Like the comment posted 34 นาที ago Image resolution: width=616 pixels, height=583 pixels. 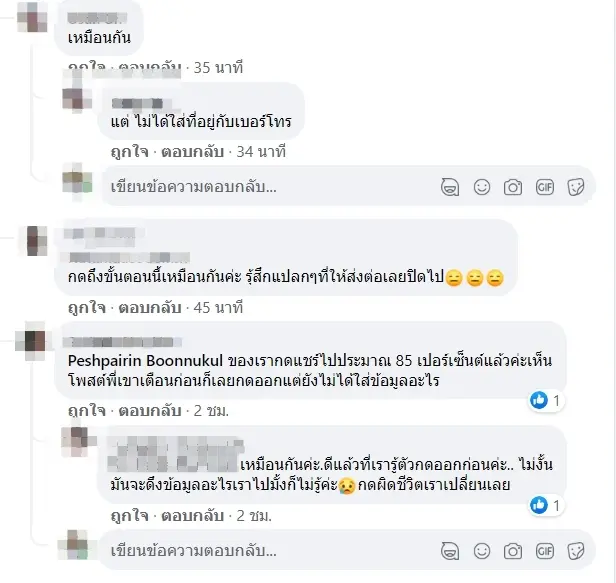tap(130, 152)
